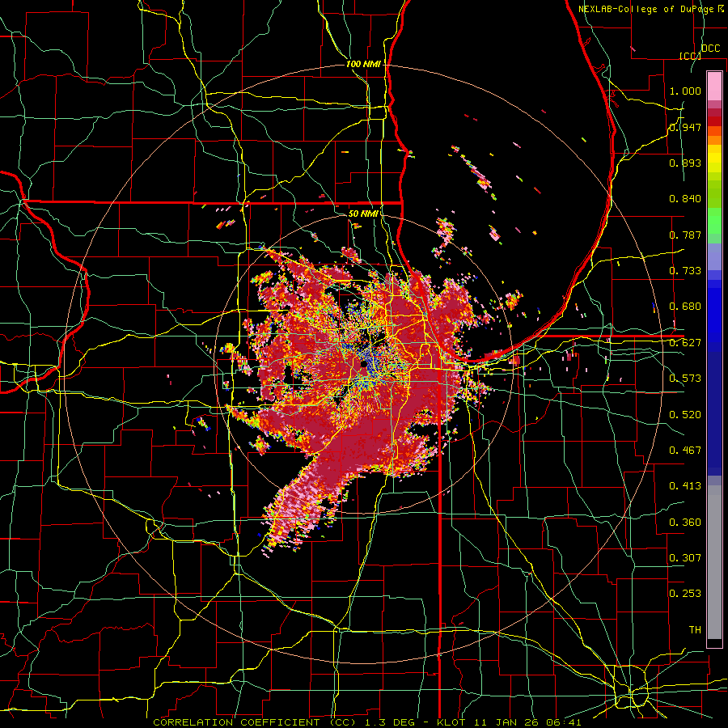
Task: Click the 0.733 legend value
Action: 685,271
